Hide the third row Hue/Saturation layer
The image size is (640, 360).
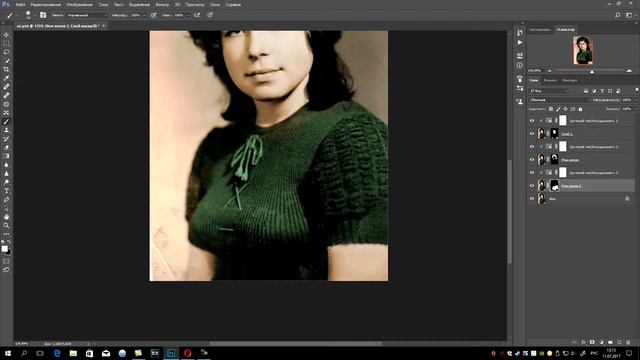(x=531, y=147)
